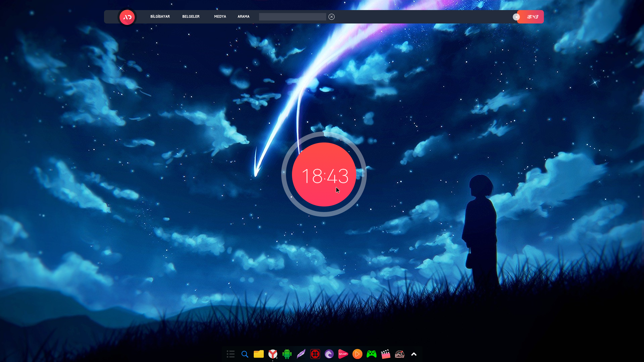This screenshot has height=362, width=644.
Task: Open the BELGELER menu item
Action: point(191,16)
